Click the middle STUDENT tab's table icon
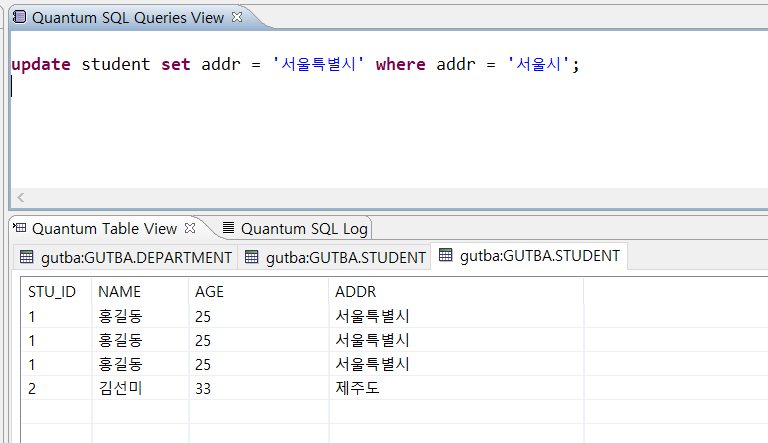Screen dimensions: 768x443 [x=251, y=257]
